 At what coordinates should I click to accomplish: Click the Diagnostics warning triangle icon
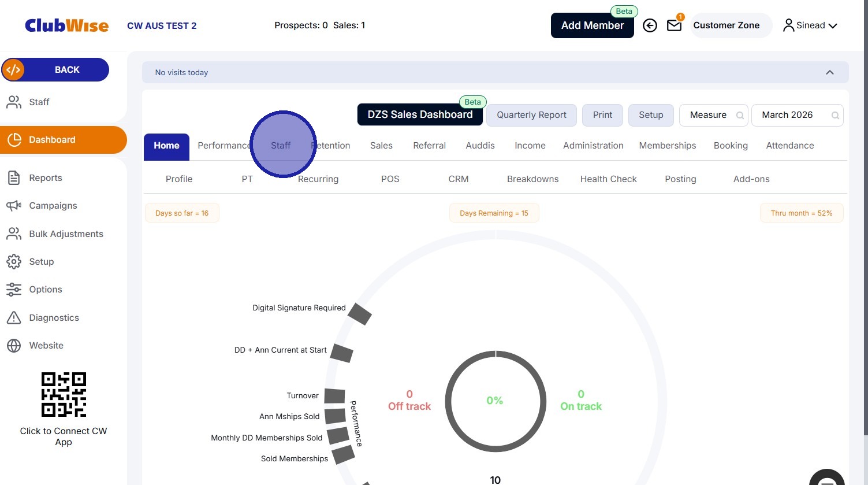coord(14,318)
